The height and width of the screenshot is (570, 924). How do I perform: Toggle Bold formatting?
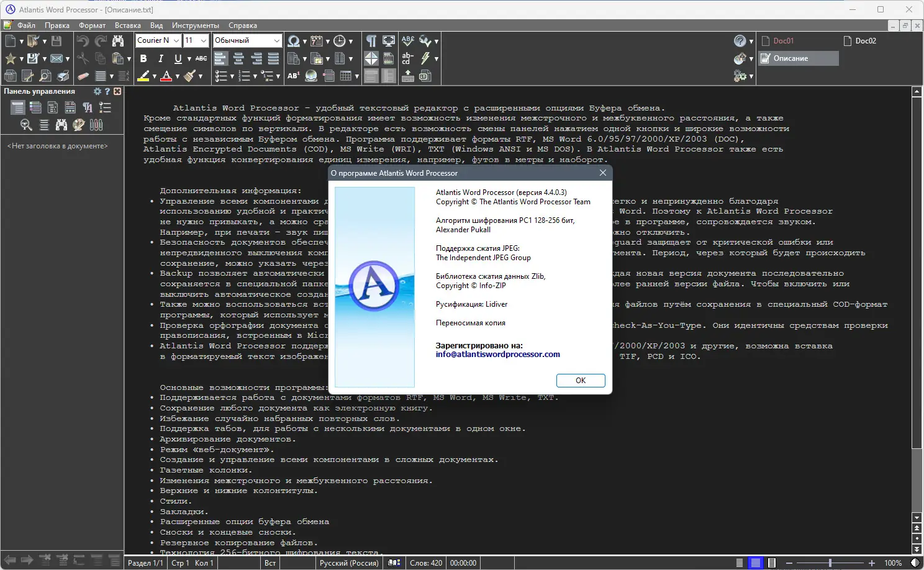tap(143, 58)
